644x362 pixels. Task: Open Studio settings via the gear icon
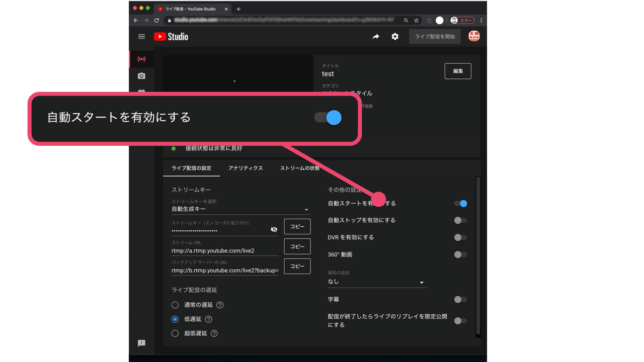tap(395, 37)
